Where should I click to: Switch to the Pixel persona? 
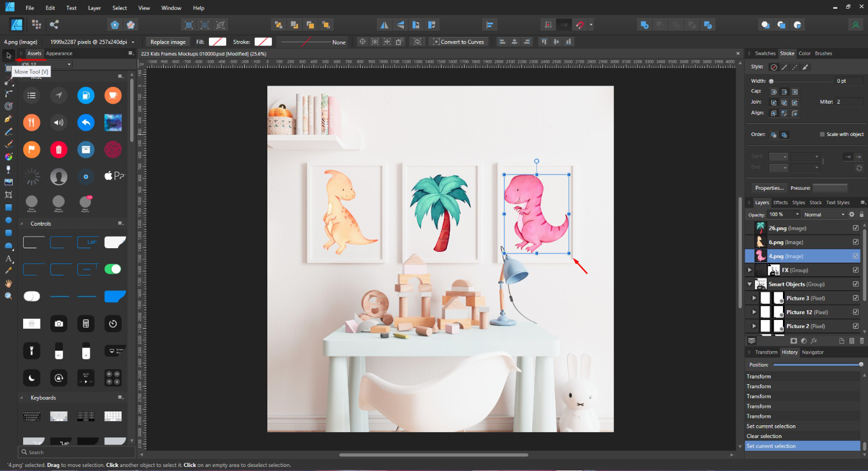(36, 24)
